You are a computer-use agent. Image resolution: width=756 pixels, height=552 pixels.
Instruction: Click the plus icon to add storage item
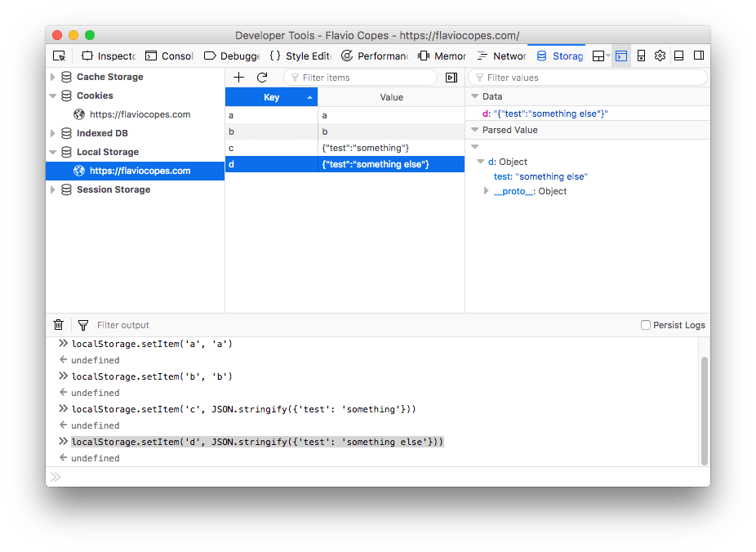[x=238, y=77]
